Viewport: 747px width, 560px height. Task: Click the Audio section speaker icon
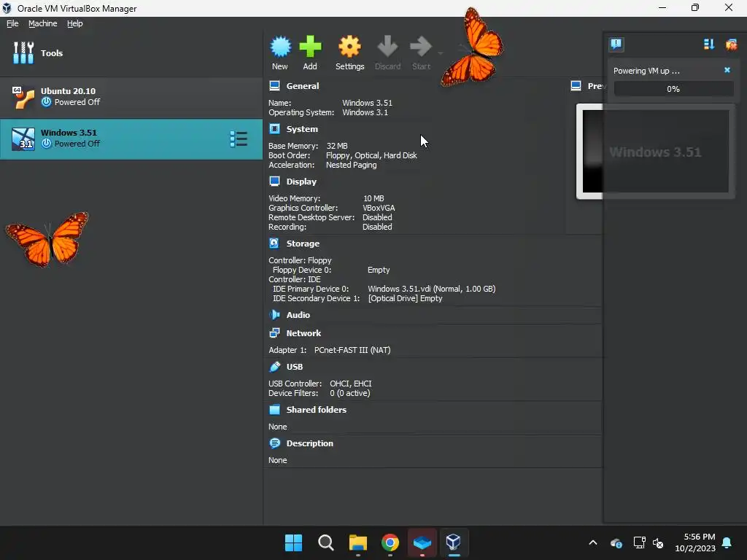[x=274, y=314]
